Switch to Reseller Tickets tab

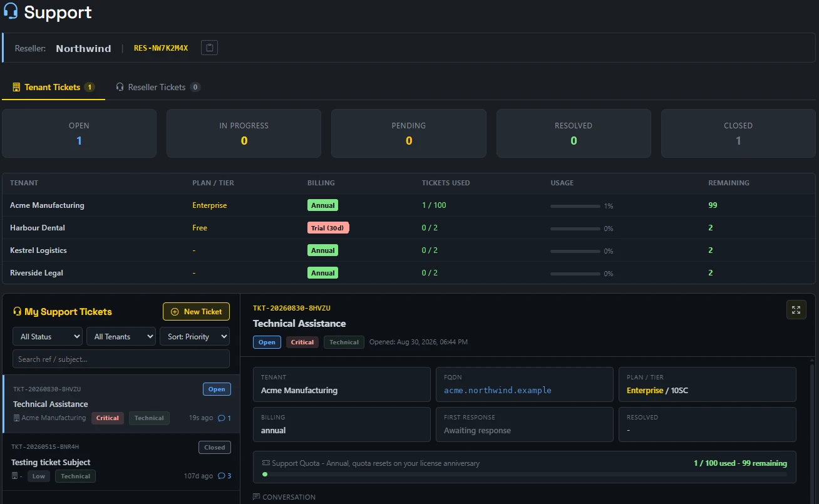[x=158, y=87]
